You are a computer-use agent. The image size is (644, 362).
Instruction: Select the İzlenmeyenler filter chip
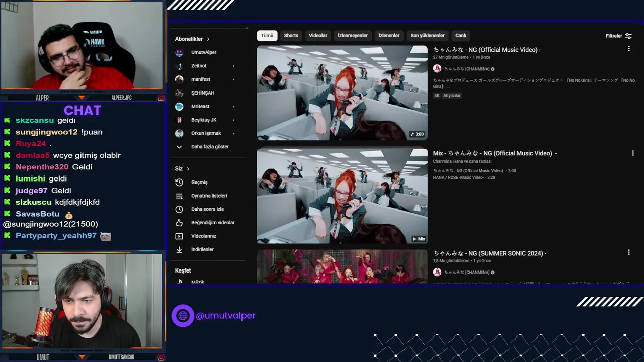tap(353, 36)
